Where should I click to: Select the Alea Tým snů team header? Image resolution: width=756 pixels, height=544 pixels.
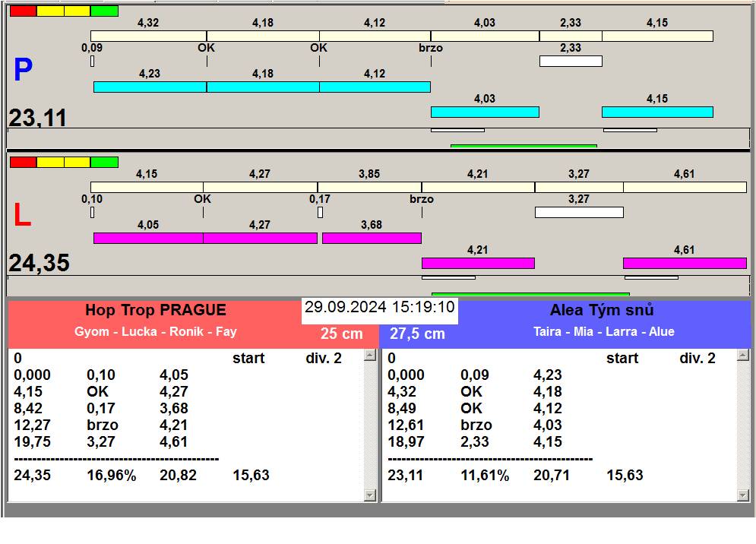point(602,310)
